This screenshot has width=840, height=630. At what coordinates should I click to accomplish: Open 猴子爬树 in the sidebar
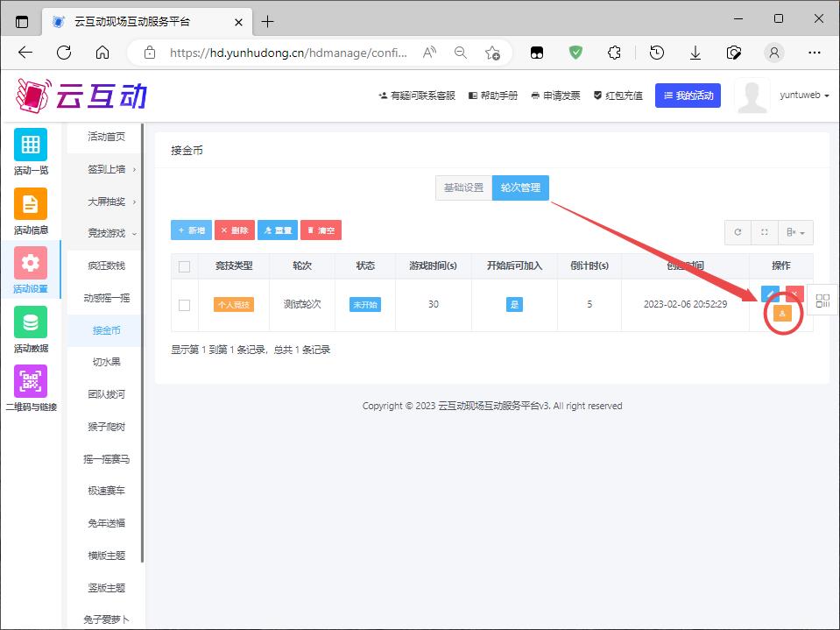[x=107, y=427]
